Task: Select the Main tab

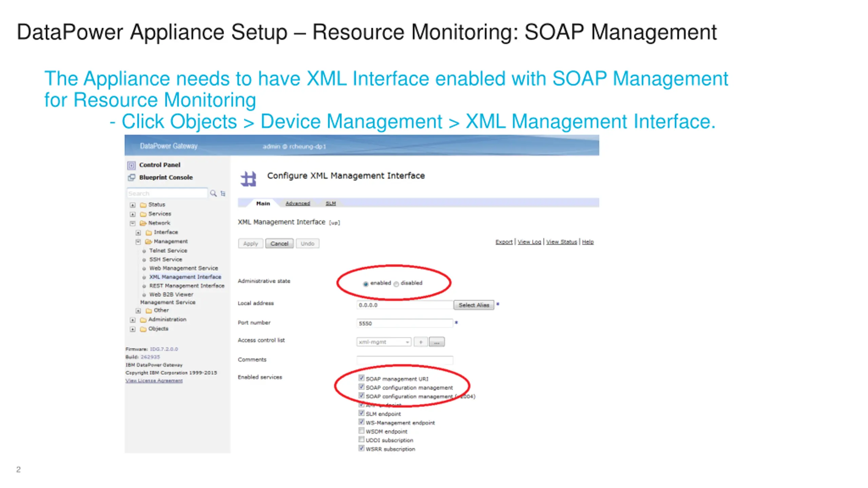Action: (x=263, y=203)
